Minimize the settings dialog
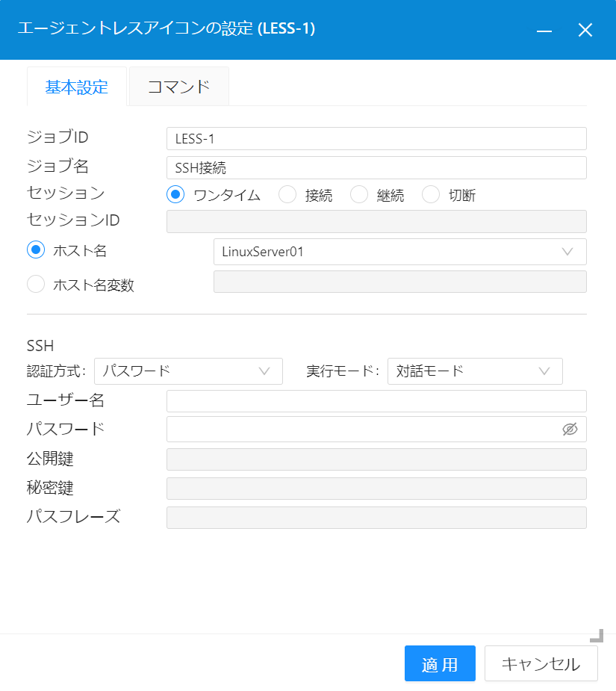 544,30
